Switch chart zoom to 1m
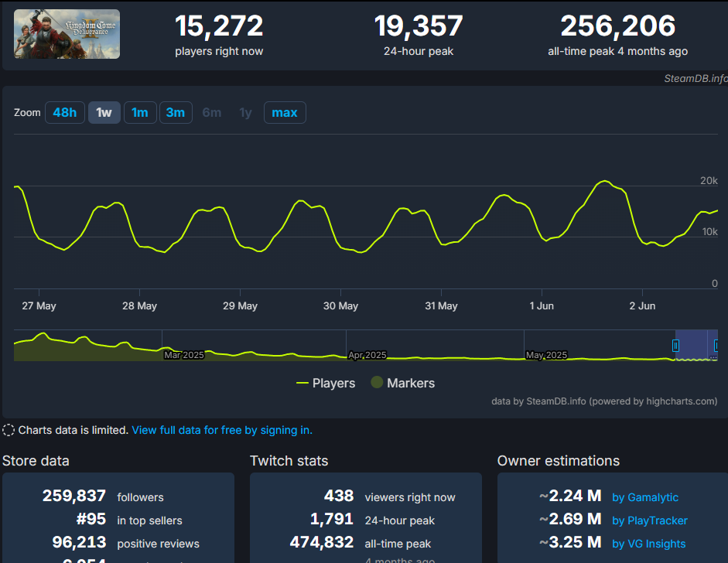This screenshot has width=728, height=563. pyautogui.click(x=140, y=112)
